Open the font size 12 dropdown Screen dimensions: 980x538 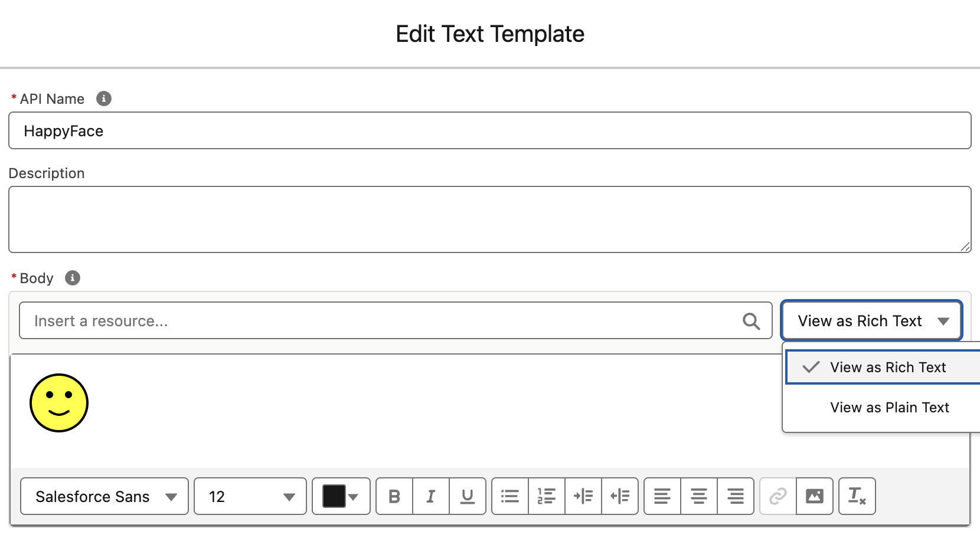250,496
